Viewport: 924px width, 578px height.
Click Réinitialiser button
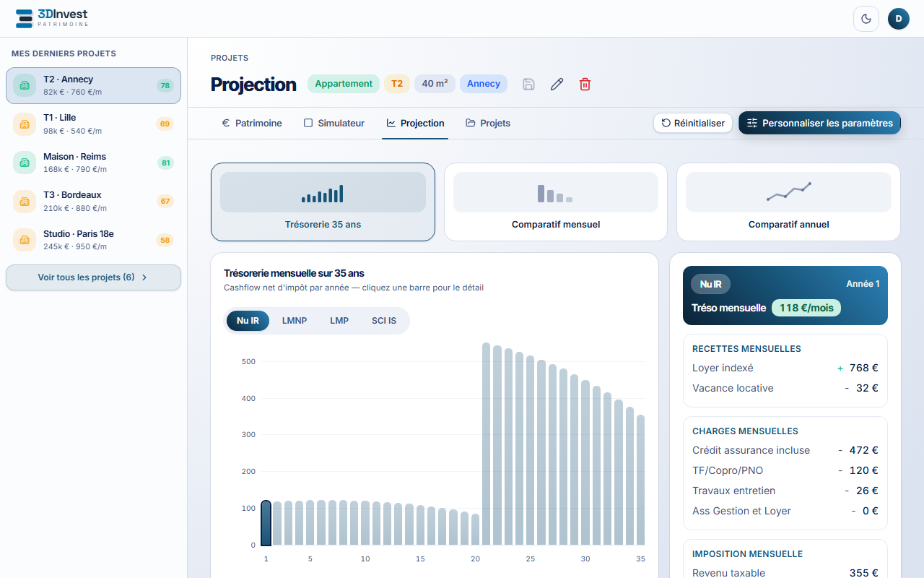pos(693,123)
